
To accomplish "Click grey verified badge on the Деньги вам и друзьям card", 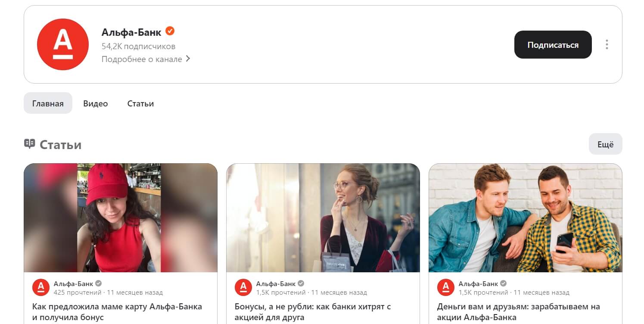I will tap(504, 283).
